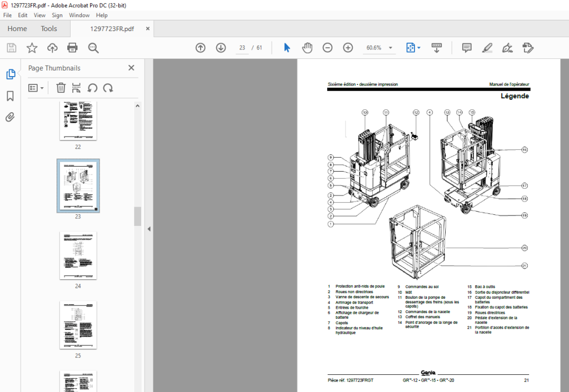Click legend text 'Protection anti-nids de poule'
This screenshot has height=392, width=569.
pyautogui.click(x=360, y=287)
